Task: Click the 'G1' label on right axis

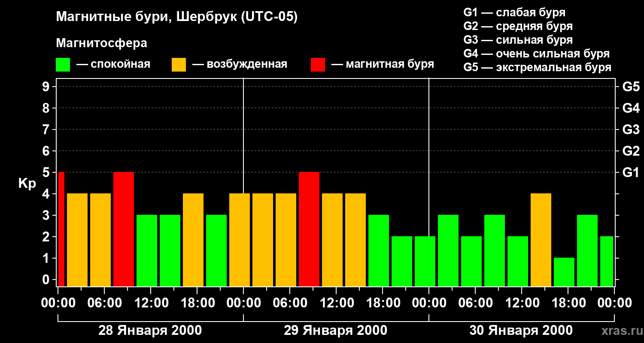Action: click(631, 173)
